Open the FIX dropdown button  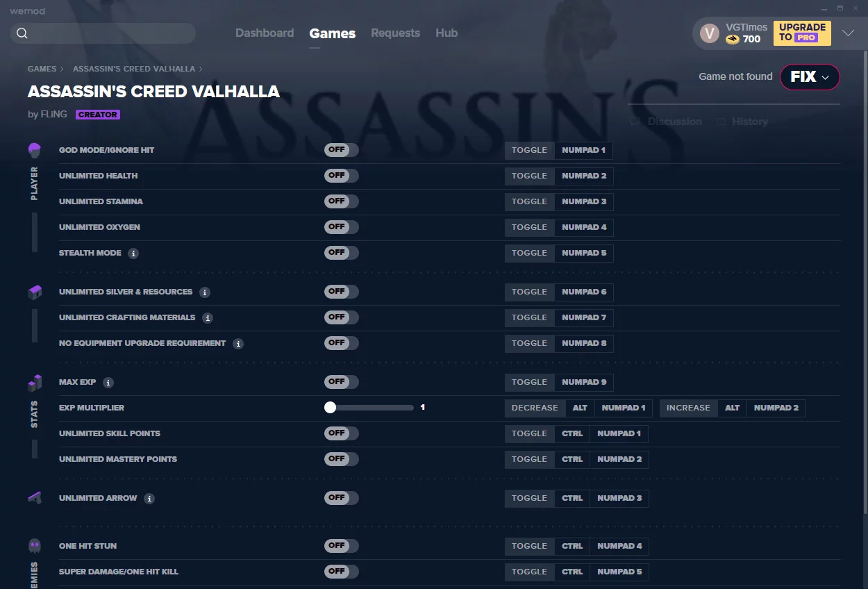[810, 77]
